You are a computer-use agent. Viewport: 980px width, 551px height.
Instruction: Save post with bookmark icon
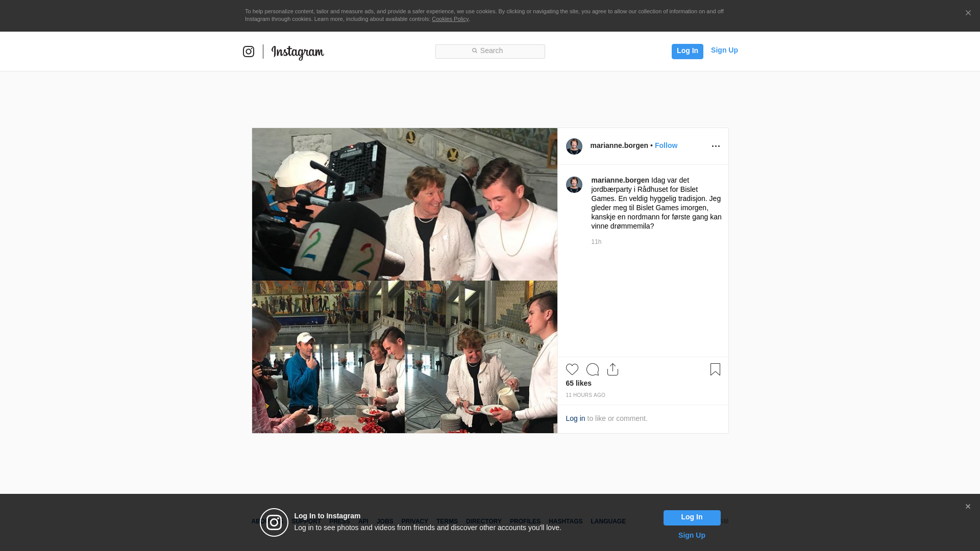715,369
